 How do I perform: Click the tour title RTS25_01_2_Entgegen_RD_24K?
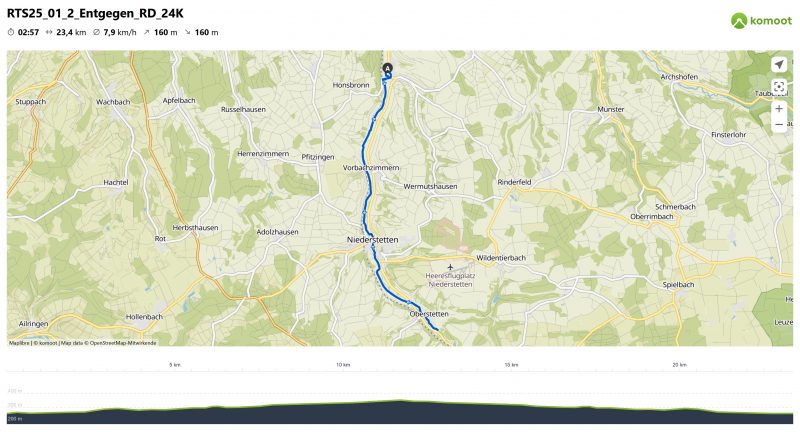pyautogui.click(x=95, y=13)
